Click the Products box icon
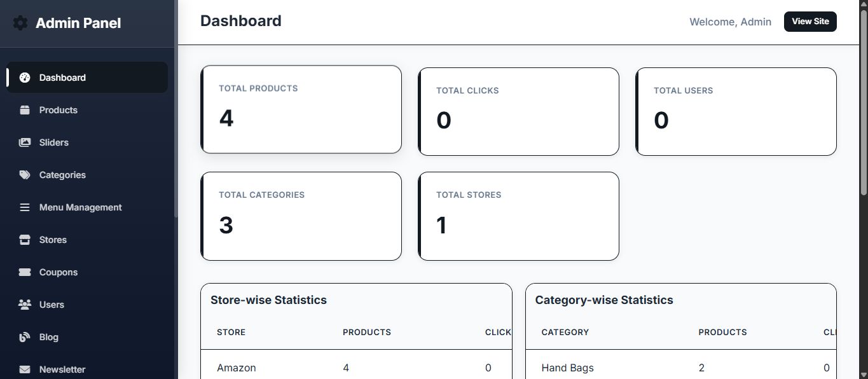This screenshot has height=379, width=868. 25,110
